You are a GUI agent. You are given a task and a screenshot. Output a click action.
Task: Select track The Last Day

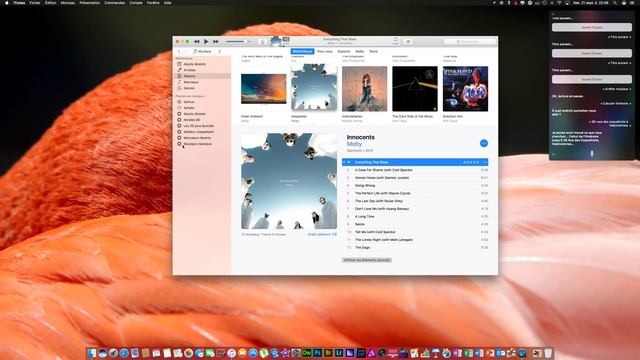(415, 201)
